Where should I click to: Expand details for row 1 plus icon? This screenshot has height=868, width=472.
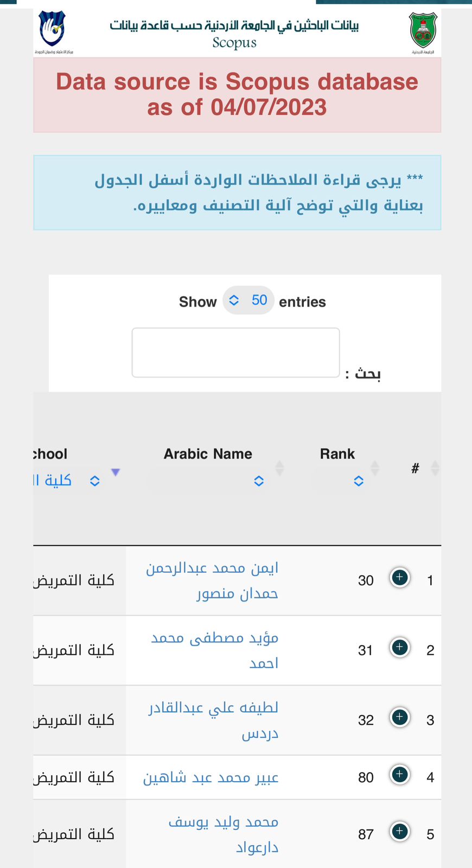[x=400, y=578]
